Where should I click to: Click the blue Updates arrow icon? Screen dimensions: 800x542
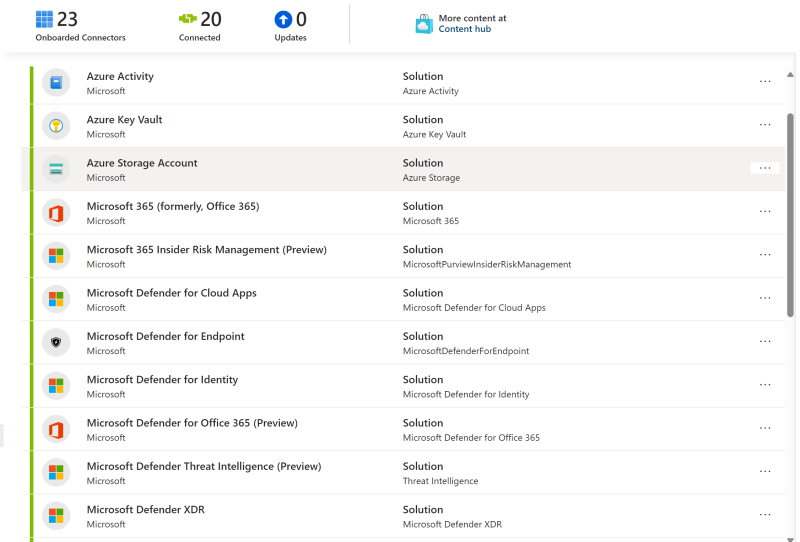tap(283, 19)
